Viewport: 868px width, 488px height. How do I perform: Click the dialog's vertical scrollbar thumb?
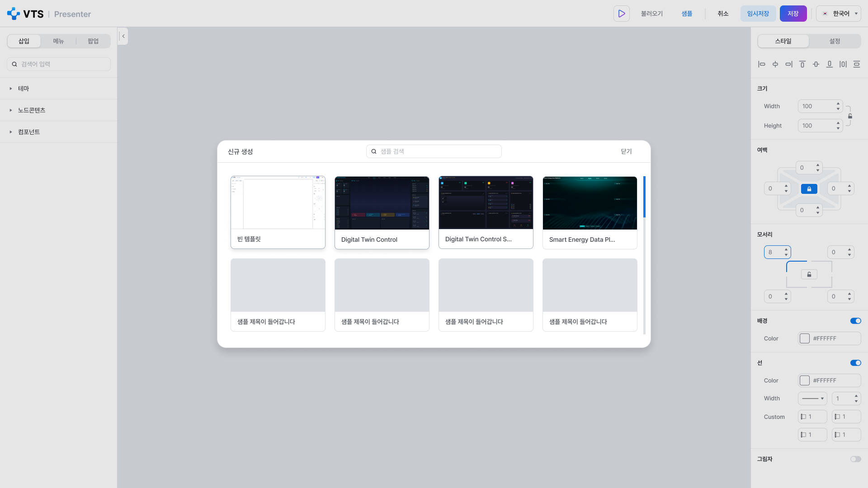(644, 197)
